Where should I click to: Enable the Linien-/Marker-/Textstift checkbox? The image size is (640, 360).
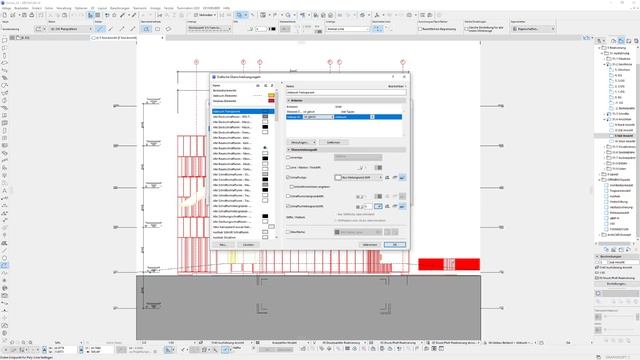point(288,167)
